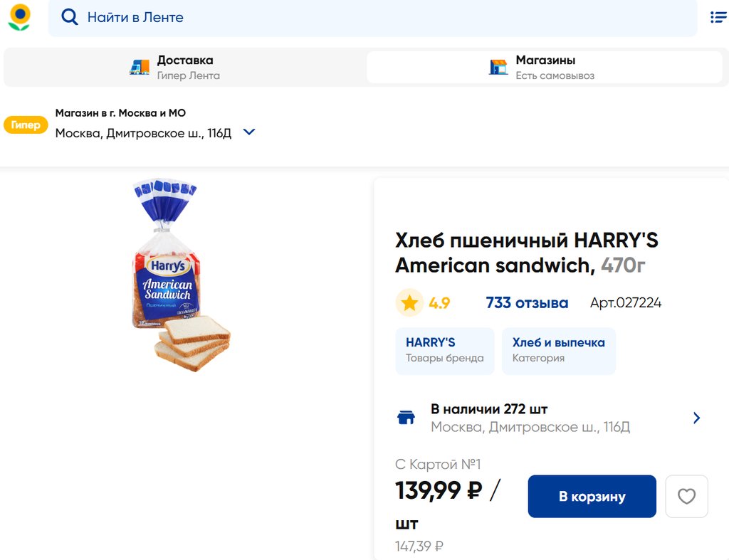
Task: Open HARRY'S brand products chip
Action: 444,350
